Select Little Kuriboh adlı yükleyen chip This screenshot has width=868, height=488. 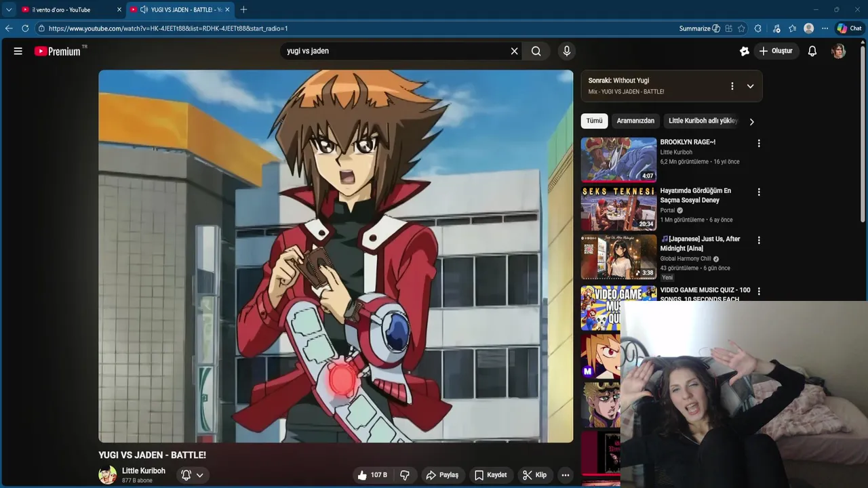[x=703, y=121]
